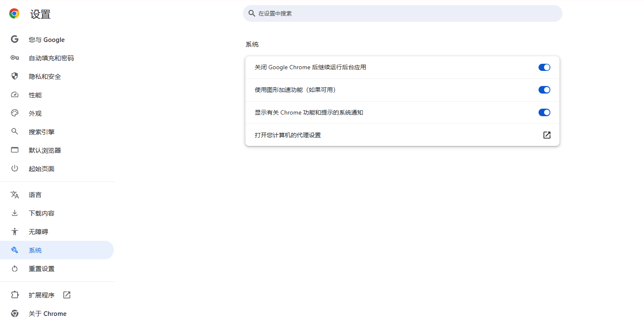Click the 设置 page title
Viewport: 644px width, 331px height.
tap(40, 14)
